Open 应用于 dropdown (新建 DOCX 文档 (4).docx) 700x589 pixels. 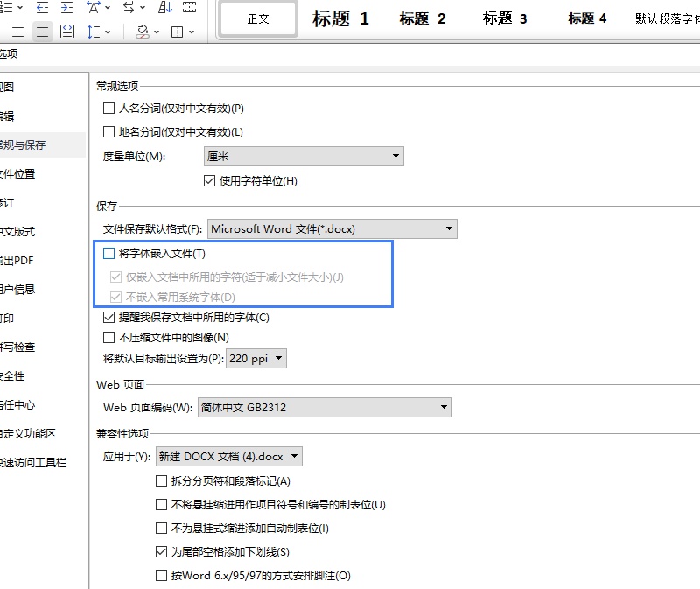click(x=228, y=456)
